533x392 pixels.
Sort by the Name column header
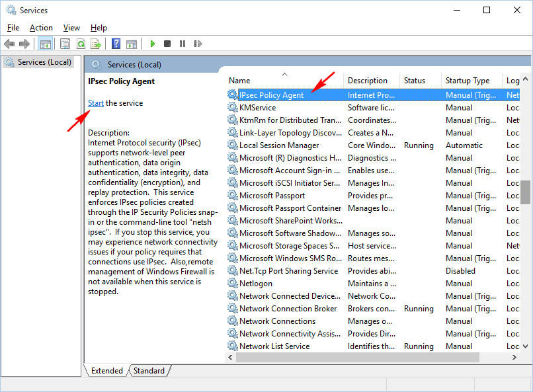point(239,81)
